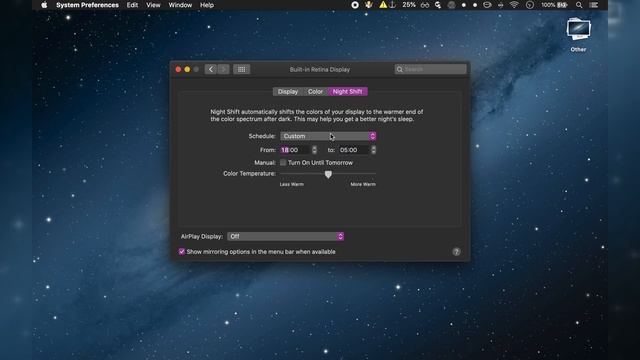640x360 pixels.
Task: Select the Night Shift tab
Action: 347,91
